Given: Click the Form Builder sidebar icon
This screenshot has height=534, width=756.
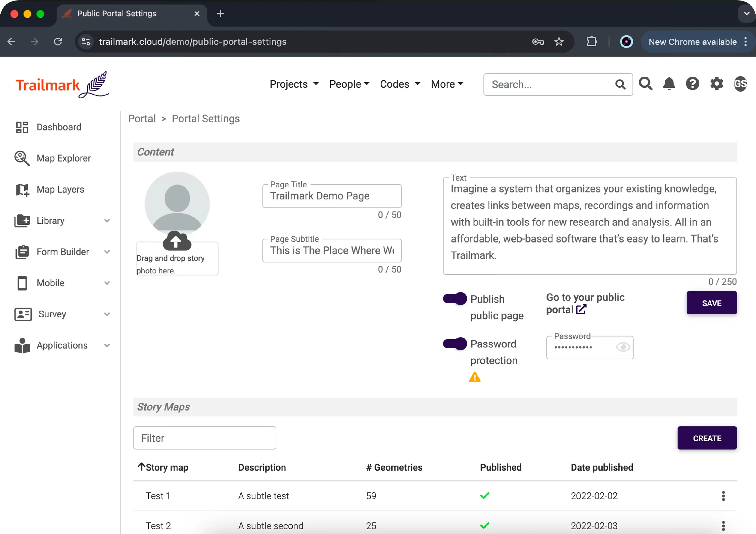Looking at the screenshot, I should 22,252.
